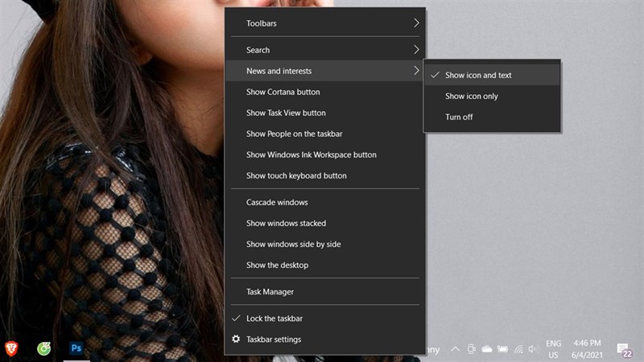
Task: Open the OneDrive cloud tray icon
Action: [487, 349]
